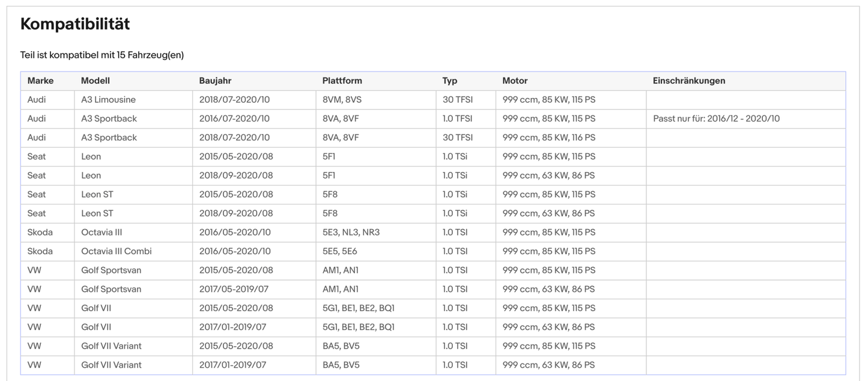868x381 pixels.
Task: Select the platform cell '8VM, 8VS'
Action: [341, 100]
